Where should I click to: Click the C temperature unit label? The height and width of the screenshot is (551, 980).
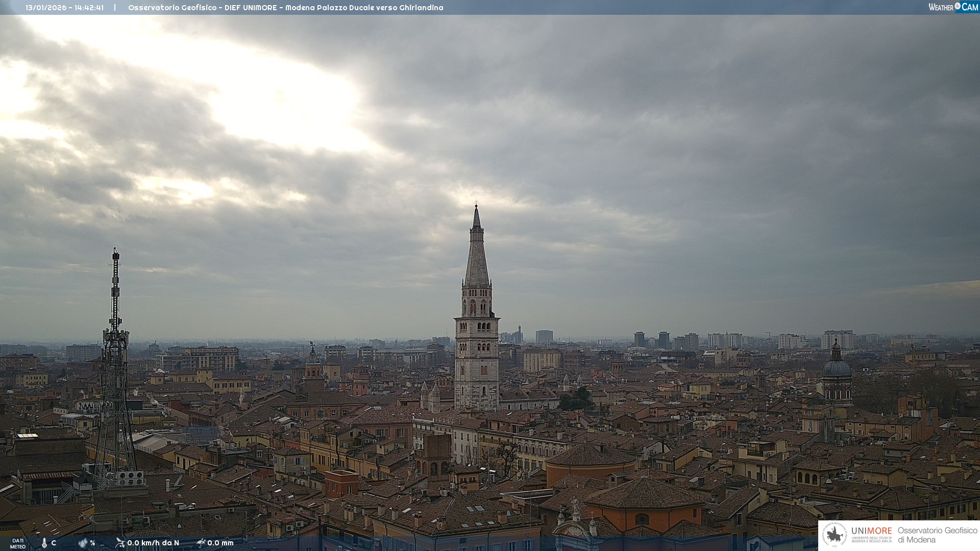coord(54,543)
